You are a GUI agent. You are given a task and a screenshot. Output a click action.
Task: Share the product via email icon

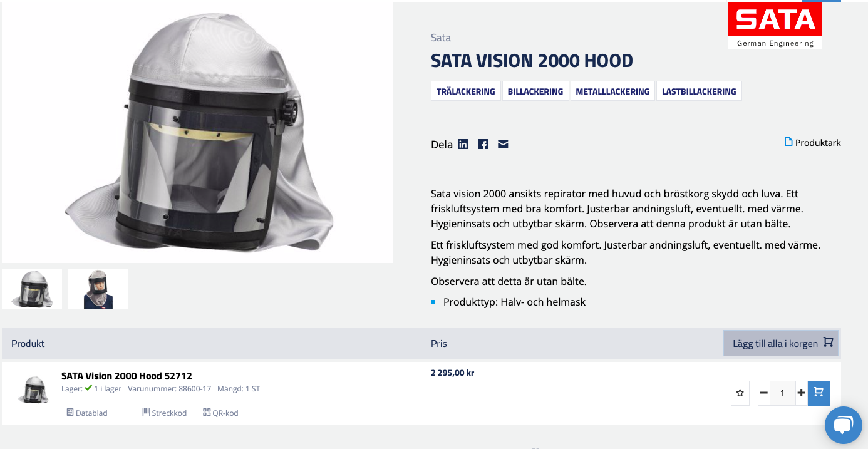tap(503, 144)
